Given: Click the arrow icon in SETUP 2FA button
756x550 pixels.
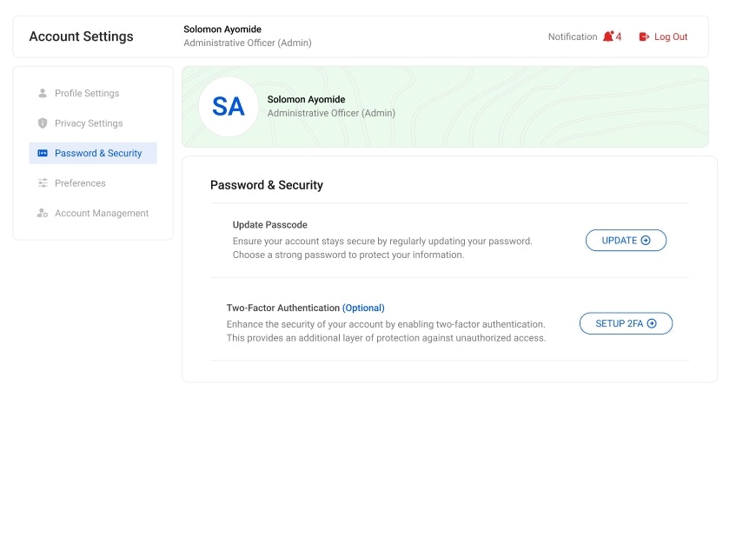Looking at the screenshot, I should (x=652, y=323).
